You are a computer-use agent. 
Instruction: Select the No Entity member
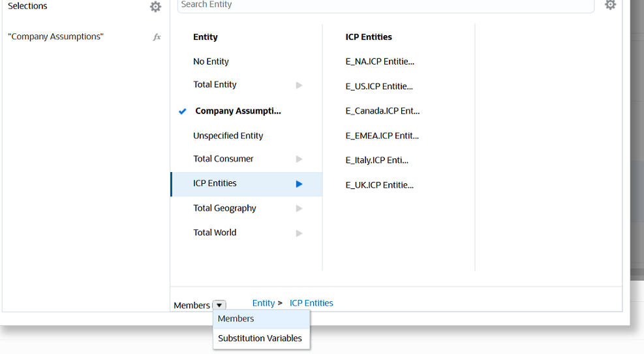pyautogui.click(x=211, y=62)
